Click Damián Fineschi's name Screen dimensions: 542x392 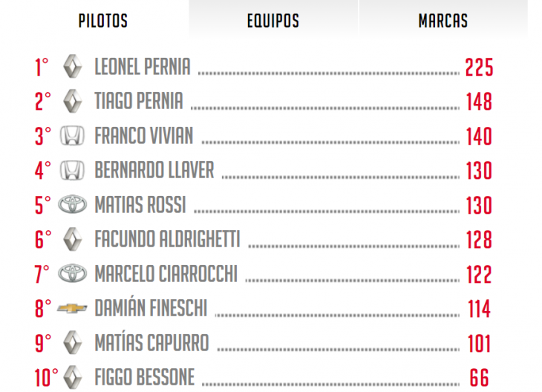pos(151,308)
